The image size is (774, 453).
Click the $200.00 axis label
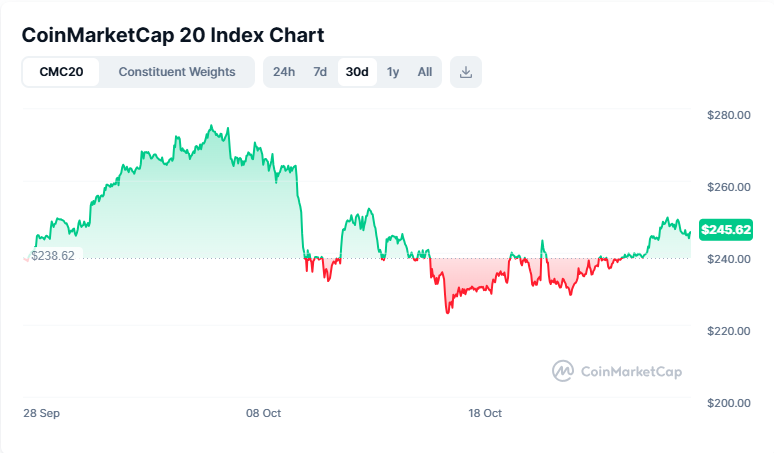click(729, 403)
